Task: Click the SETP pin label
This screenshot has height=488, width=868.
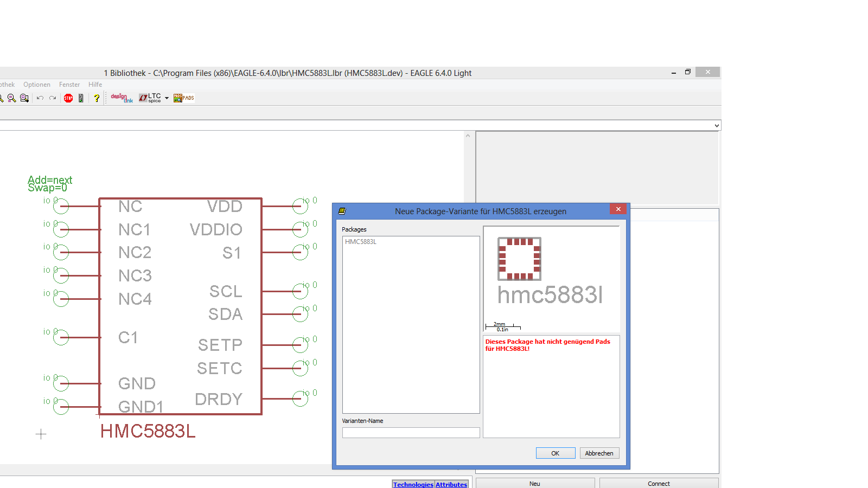Action: tap(220, 345)
